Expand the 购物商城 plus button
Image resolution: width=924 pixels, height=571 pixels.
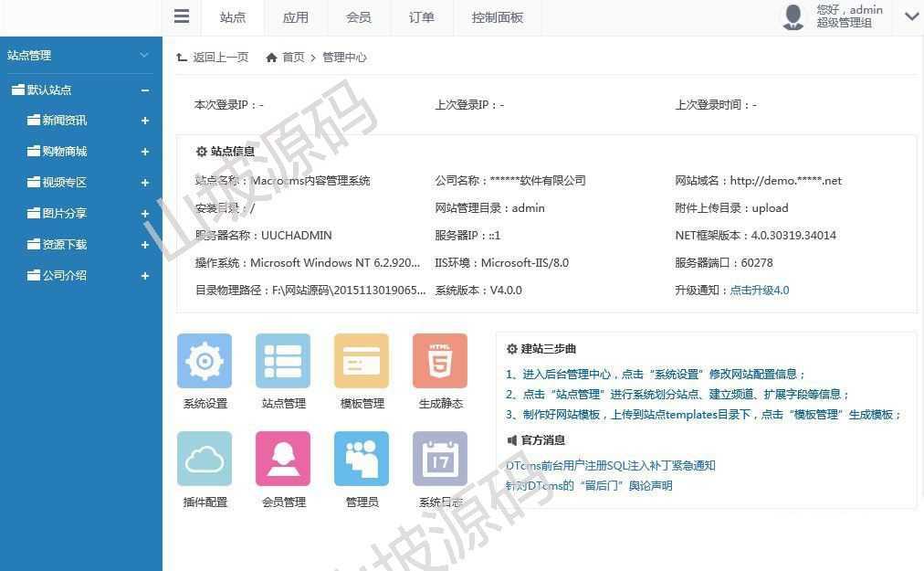pyautogui.click(x=145, y=152)
